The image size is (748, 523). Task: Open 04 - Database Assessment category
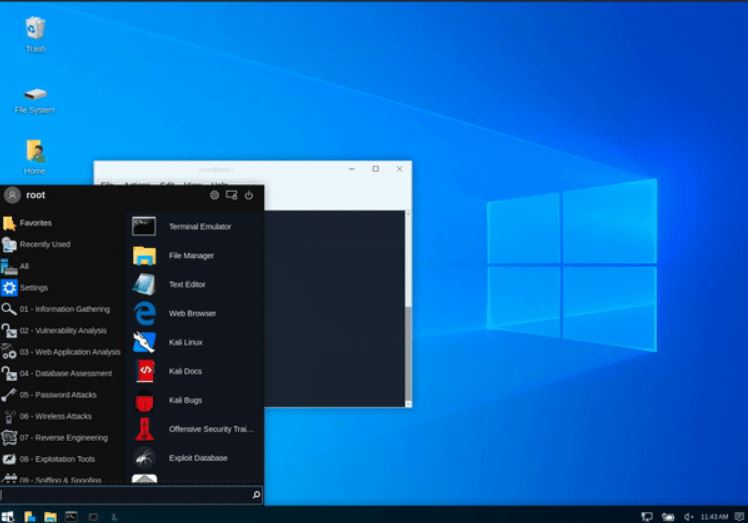(62, 374)
